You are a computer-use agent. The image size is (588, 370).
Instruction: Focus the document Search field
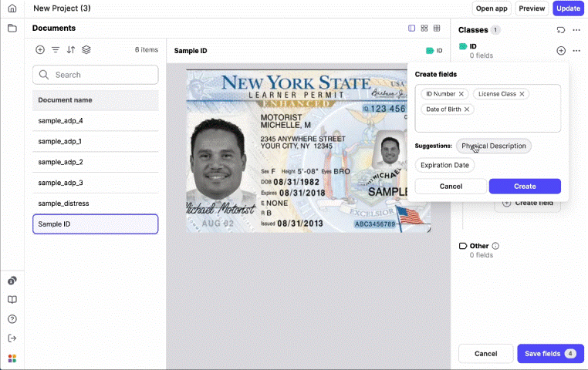point(95,75)
